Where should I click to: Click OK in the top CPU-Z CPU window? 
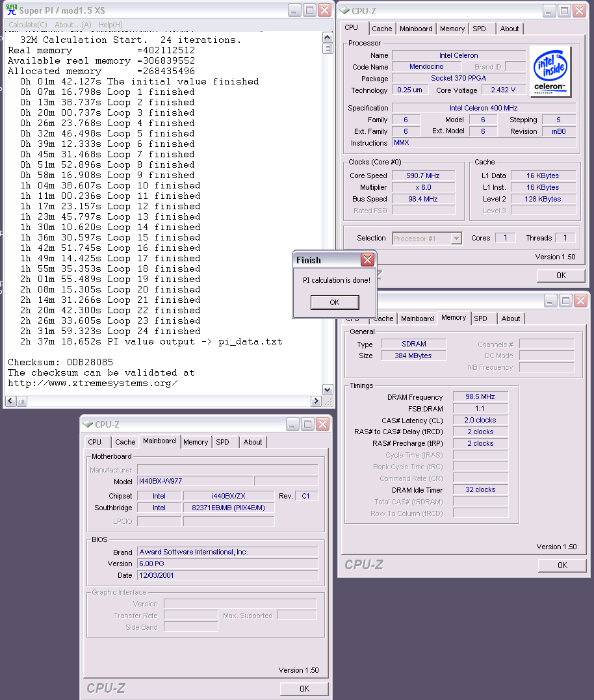561,276
